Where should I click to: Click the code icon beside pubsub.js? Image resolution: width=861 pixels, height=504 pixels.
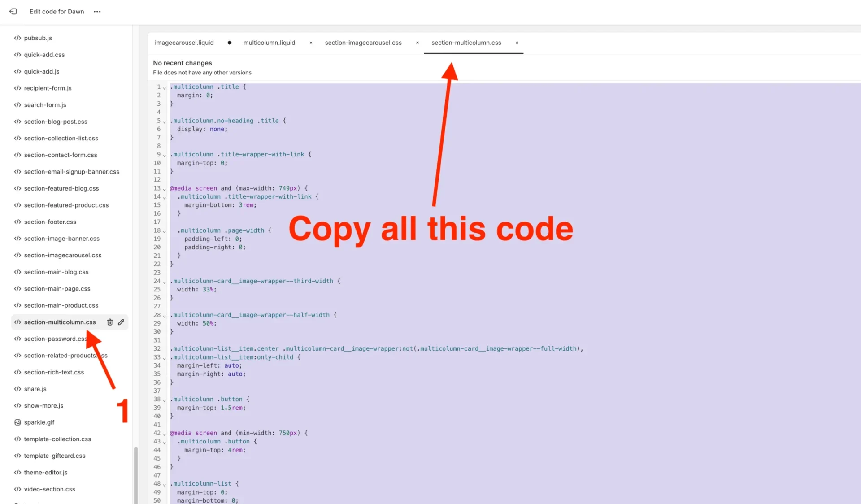[x=17, y=38]
